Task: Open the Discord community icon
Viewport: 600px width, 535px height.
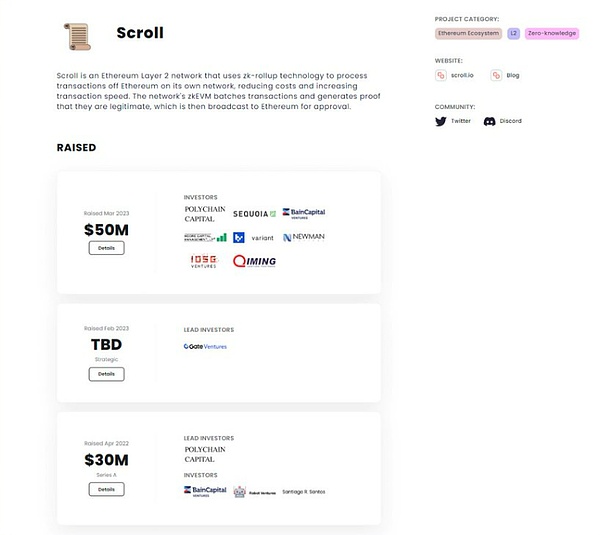Action: click(489, 121)
